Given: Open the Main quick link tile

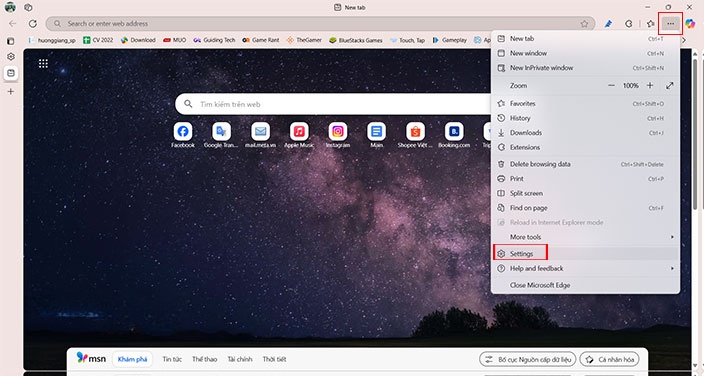Looking at the screenshot, I should (376, 135).
